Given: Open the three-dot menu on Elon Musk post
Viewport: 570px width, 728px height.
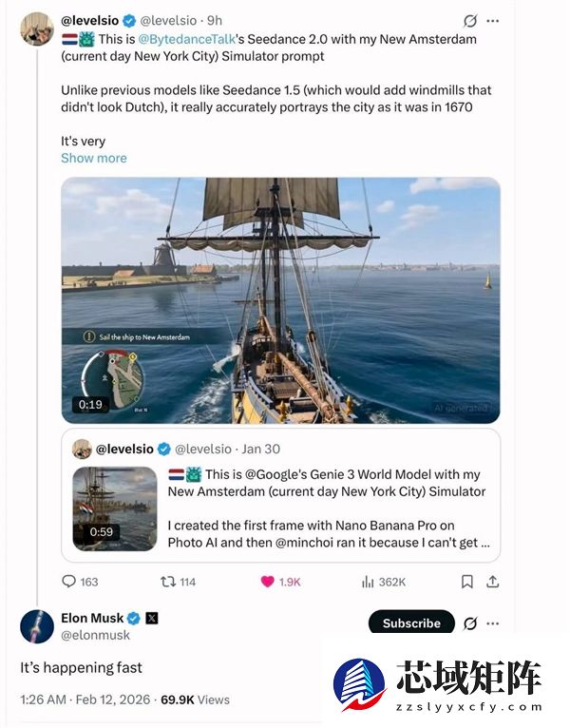Looking at the screenshot, I should click(492, 623).
